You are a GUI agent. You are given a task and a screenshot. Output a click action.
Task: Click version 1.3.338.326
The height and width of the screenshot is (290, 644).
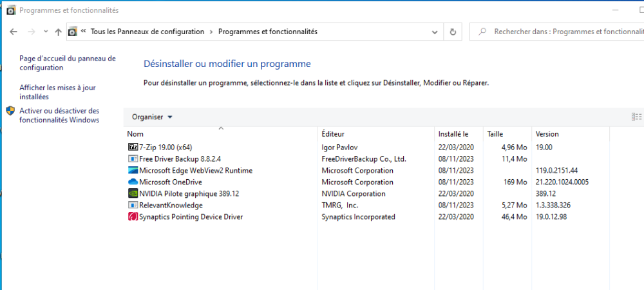(x=553, y=206)
